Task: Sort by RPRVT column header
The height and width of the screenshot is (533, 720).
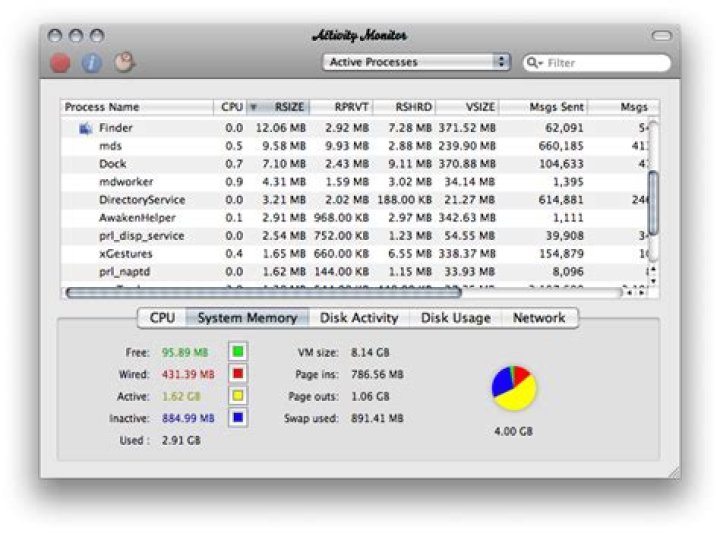Action: click(342, 107)
